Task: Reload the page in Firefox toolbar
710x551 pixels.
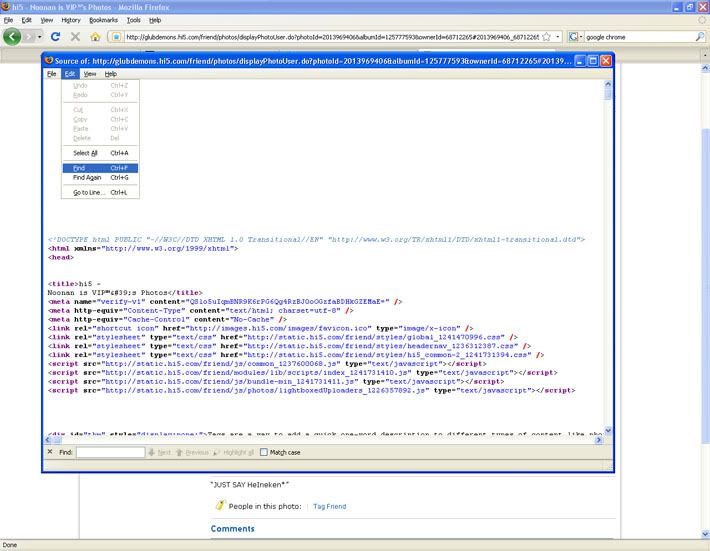Action: point(55,37)
